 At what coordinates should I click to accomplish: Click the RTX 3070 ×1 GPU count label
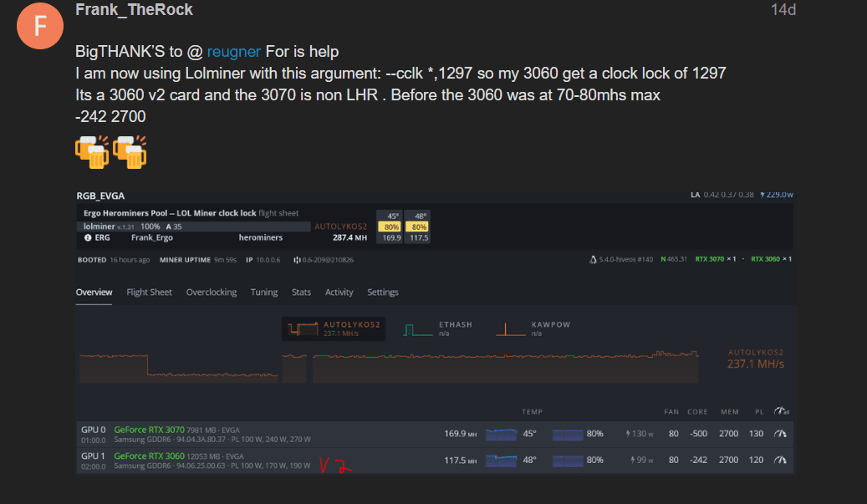coord(716,259)
